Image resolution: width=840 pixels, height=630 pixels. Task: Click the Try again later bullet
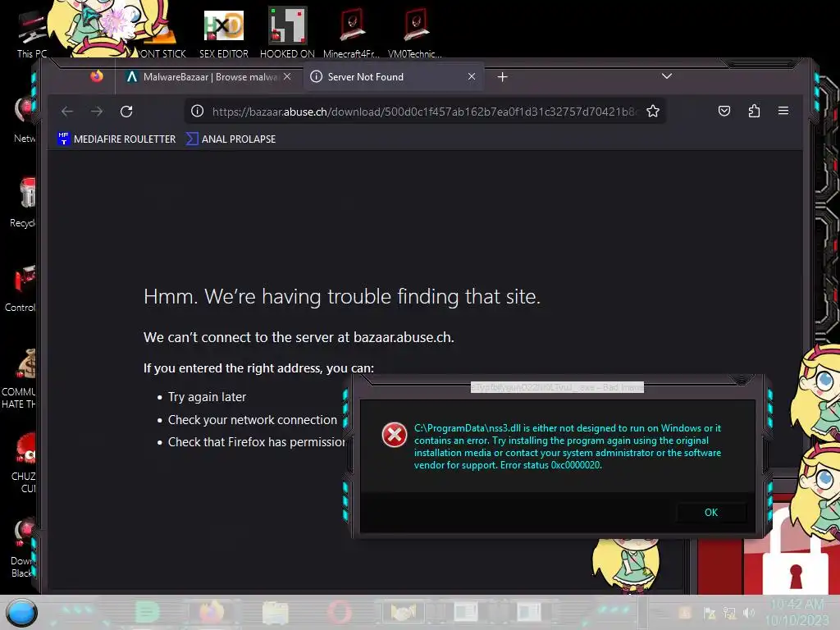click(207, 397)
